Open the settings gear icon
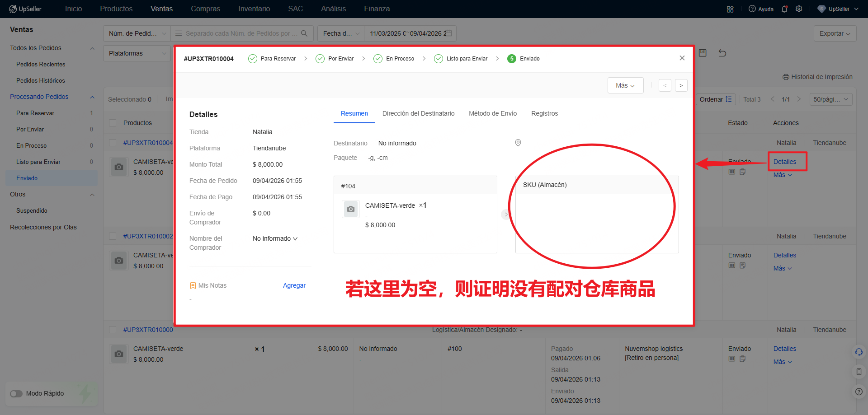The image size is (868, 415). click(799, 9)
